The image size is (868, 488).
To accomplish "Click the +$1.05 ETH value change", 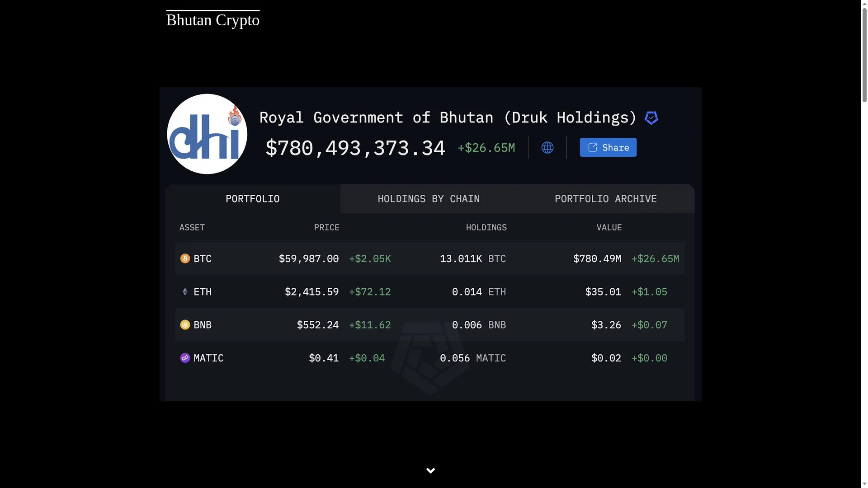I will tap(649, 291).
